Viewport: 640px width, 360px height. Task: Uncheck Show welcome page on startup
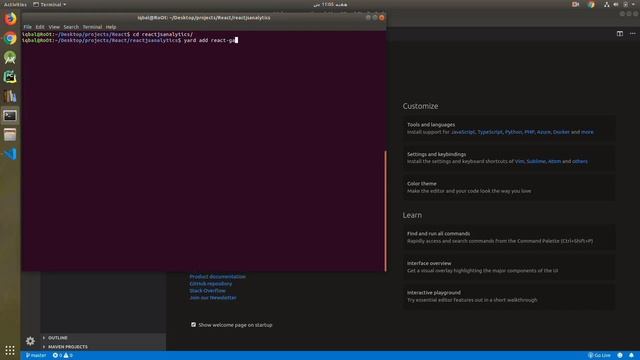[193, 325]
